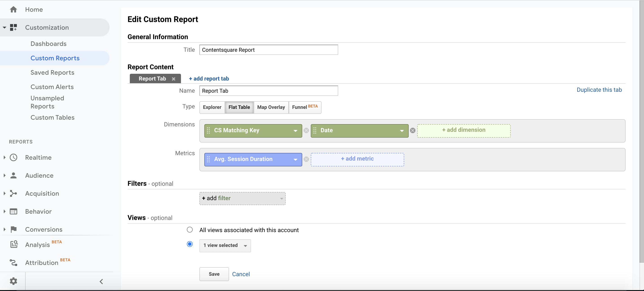Expand the Realtime reports arrow
Screen dimensions: 644x291
tap(4, 157)
